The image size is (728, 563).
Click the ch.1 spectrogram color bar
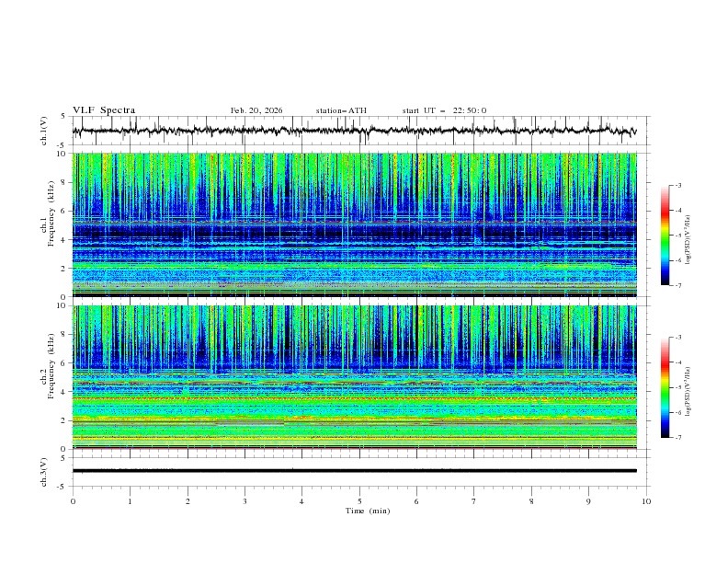[665, 236]
